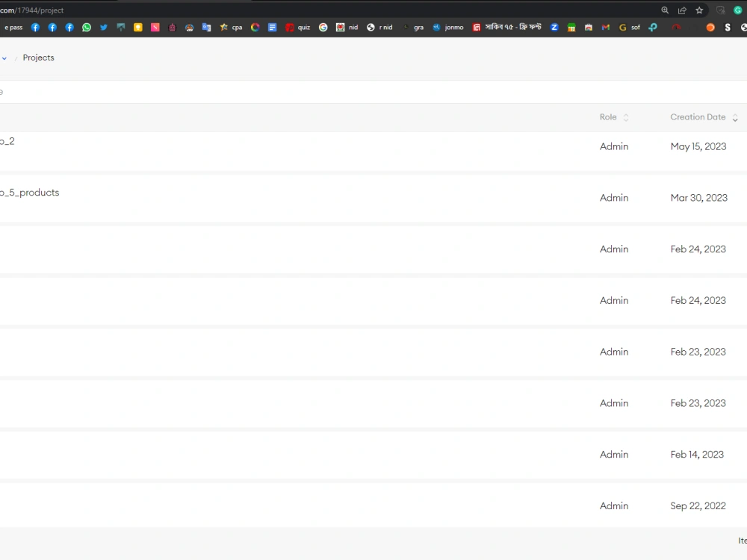Screen dimensions: 747x560
Task: Open the orange circle bookmark icon
Action: pyautogui.click(x=710, y=27)
